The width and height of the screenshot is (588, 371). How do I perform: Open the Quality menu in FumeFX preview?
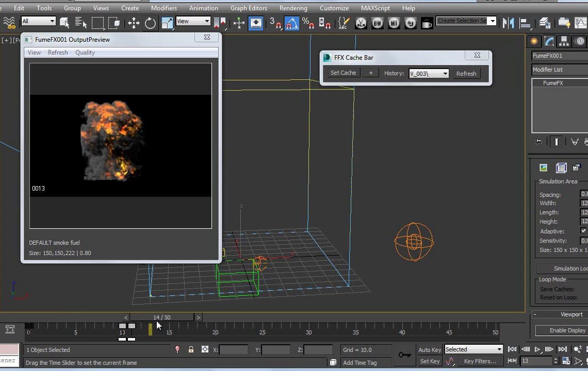[85, 52]
